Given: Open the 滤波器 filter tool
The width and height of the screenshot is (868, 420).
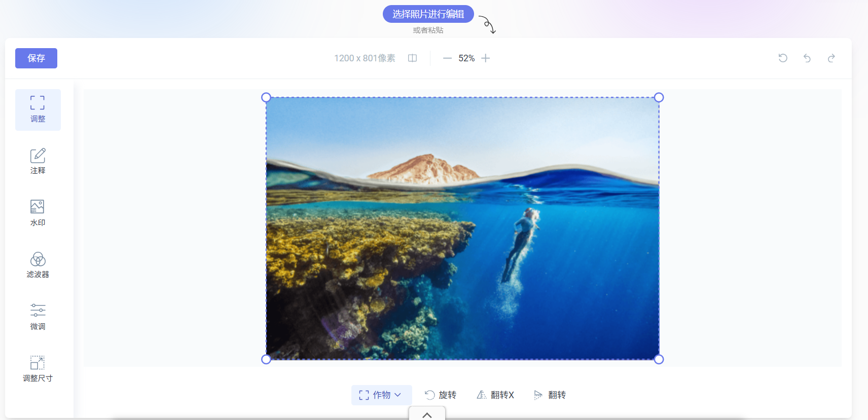Looking at the screenshot, I should 38,265.
